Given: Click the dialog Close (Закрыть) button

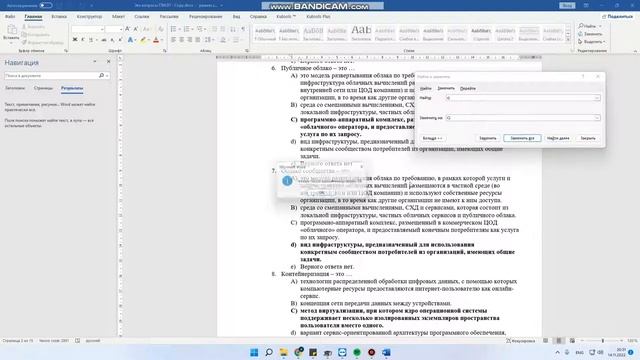Looking at the screenshot, I should click(x=588, y=138).
